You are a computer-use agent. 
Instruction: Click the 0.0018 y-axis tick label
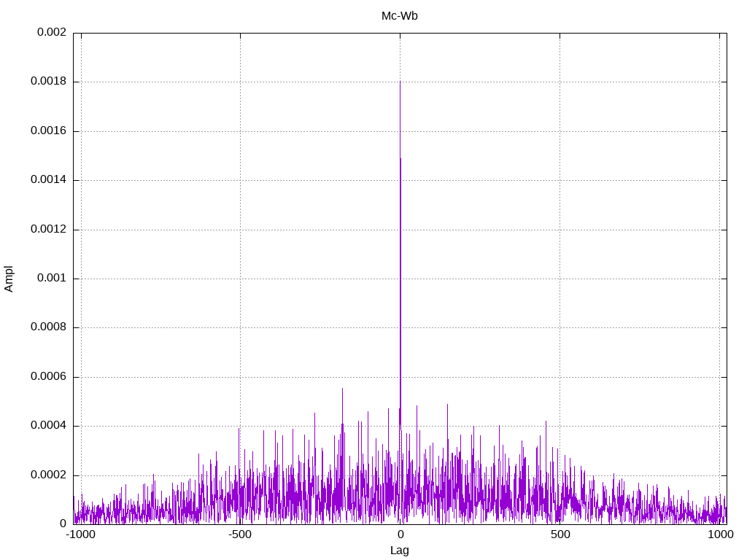(48, 82)
